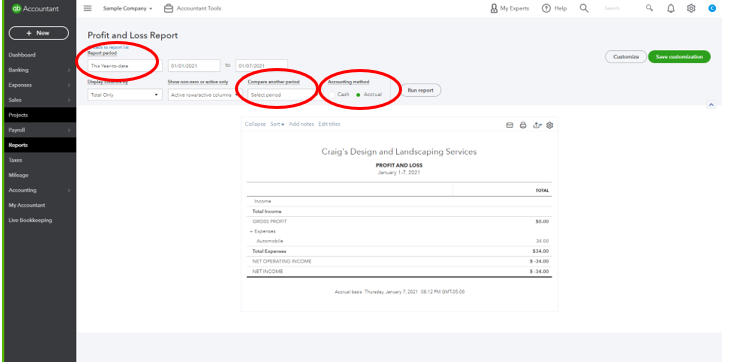Open My Experts person icon

(494, 8)
